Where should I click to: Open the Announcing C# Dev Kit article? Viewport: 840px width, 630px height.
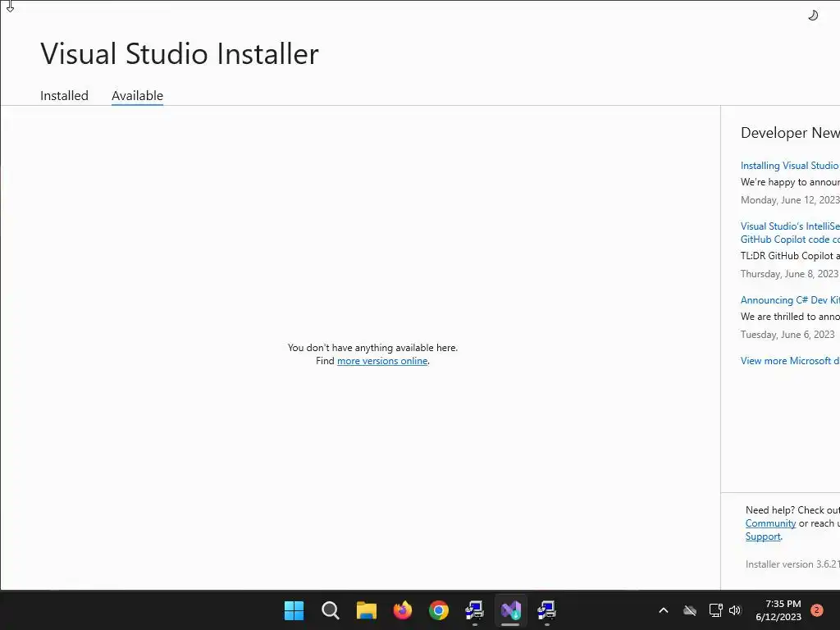click(790, 300)
